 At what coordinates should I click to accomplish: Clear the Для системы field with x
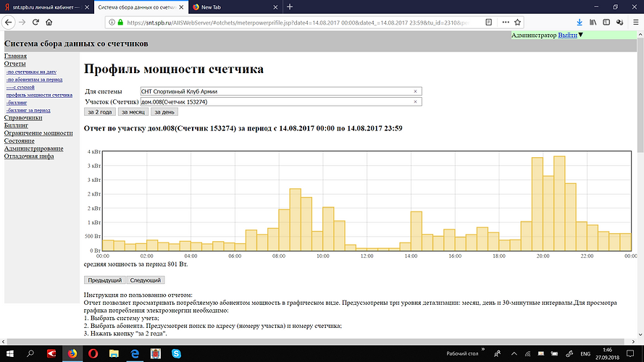click(415, 91)
